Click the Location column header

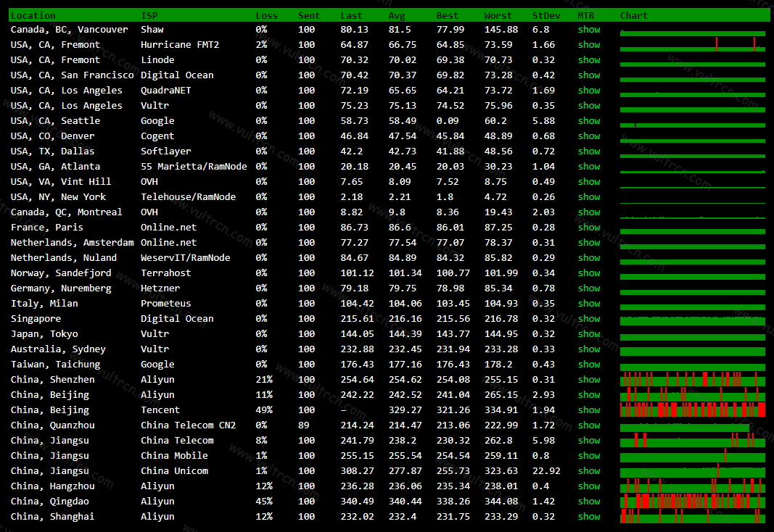coord(33,16)
